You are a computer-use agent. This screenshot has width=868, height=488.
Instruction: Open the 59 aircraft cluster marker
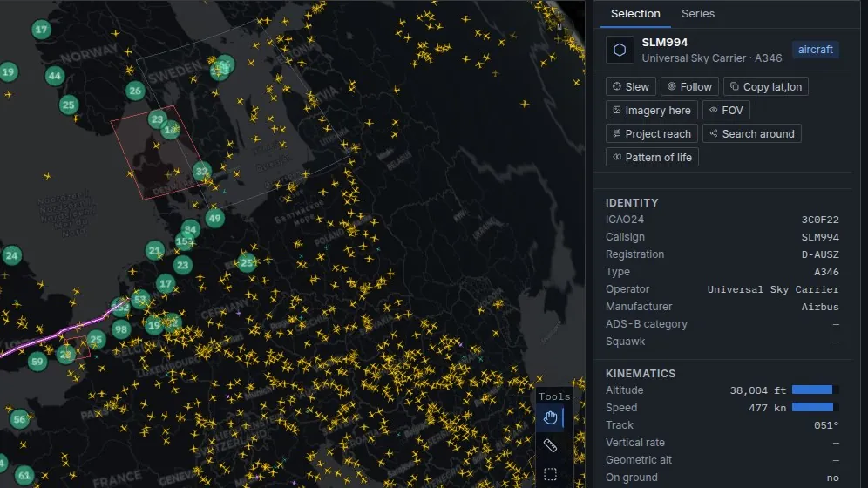(x=37, y=362)
